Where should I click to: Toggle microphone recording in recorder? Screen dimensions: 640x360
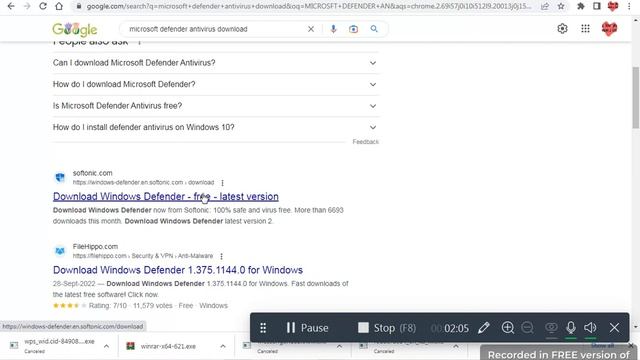click(x=571, y=328)
